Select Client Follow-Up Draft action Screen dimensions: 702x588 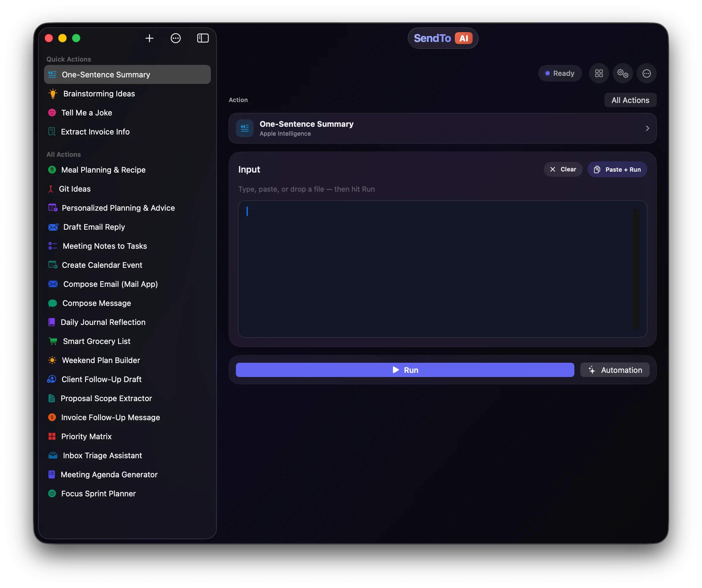(127, 380)
